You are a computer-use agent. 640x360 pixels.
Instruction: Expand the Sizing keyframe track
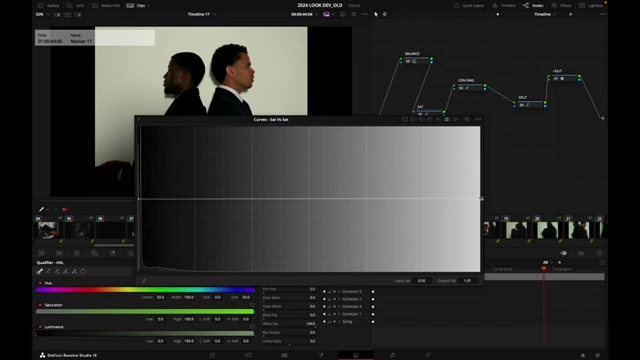point(339,322)
